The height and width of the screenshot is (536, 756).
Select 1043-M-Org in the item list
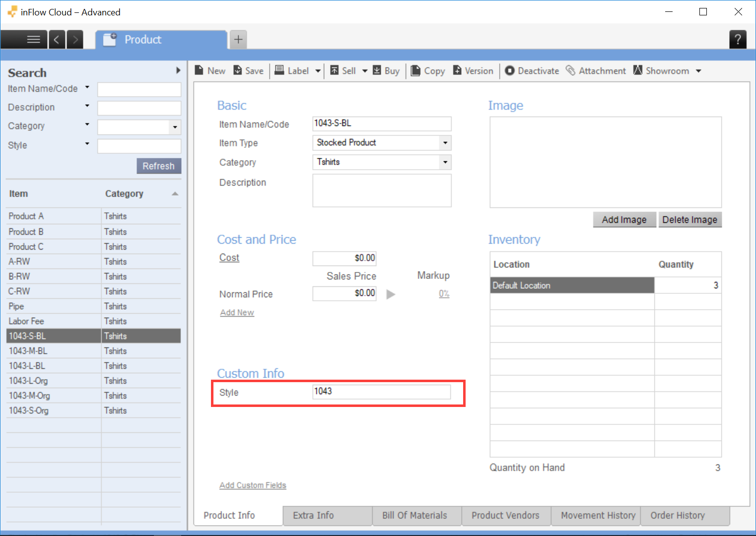click(x=93, y=396)
